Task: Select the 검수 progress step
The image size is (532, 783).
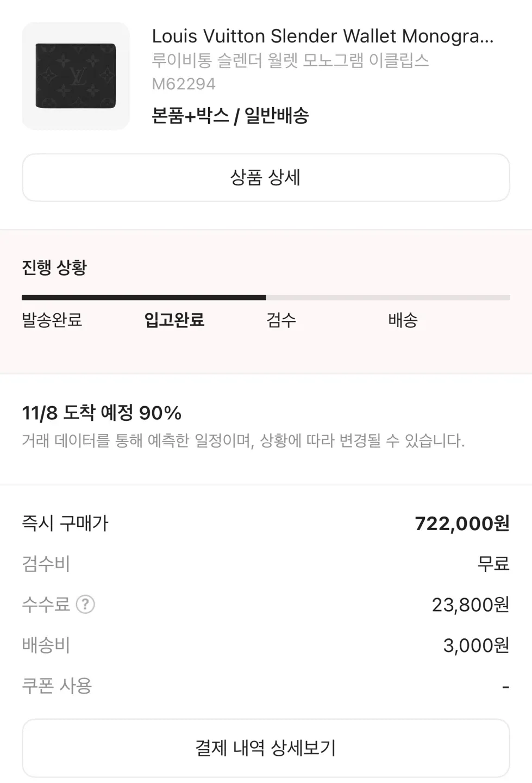Action: [x=281, y=320]
